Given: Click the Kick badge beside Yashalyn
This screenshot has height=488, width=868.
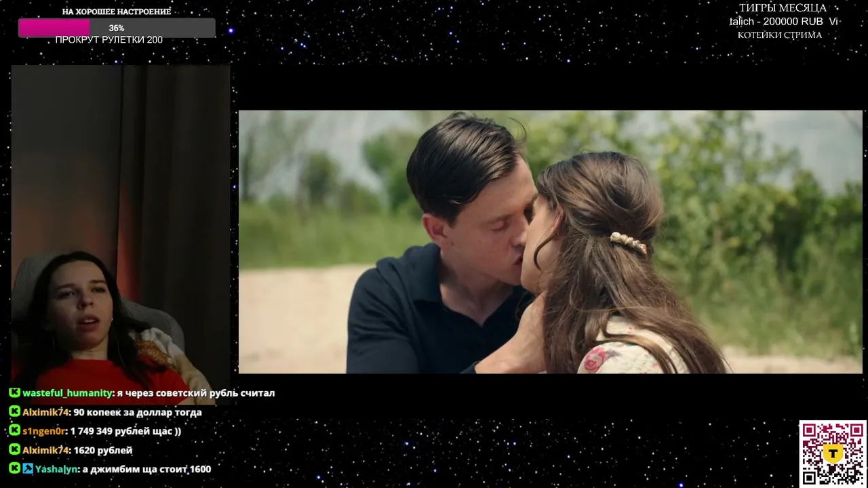Looking at the screenshot, I should coord(14,468).
